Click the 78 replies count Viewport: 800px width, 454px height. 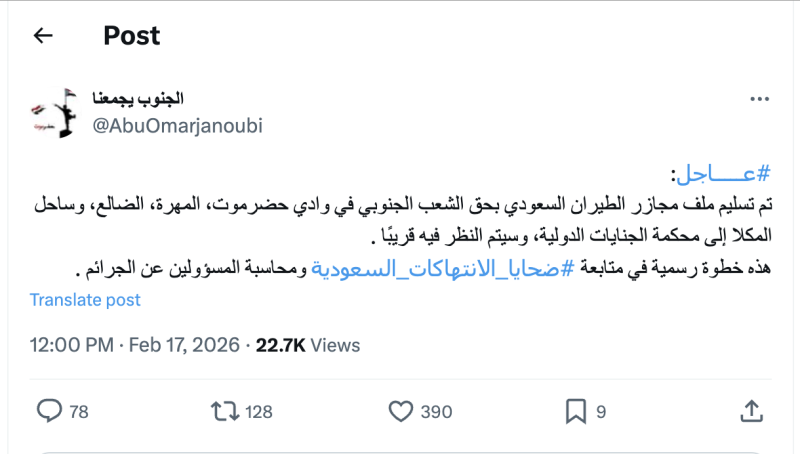pos(78,411)
